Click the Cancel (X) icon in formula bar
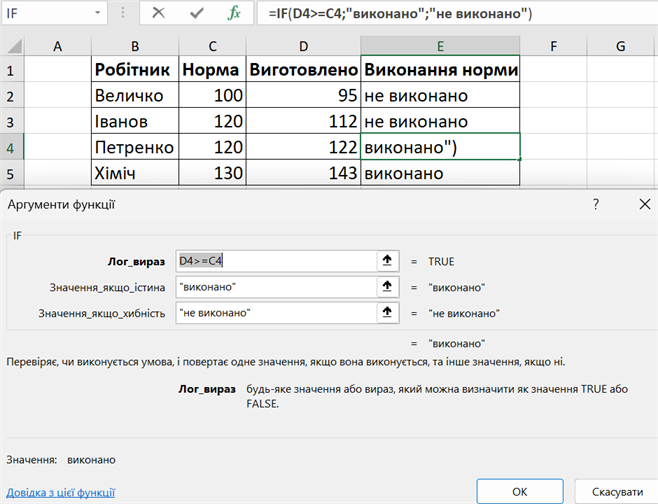This screenshot has height=504, width=658. click(x=160, y=14)
